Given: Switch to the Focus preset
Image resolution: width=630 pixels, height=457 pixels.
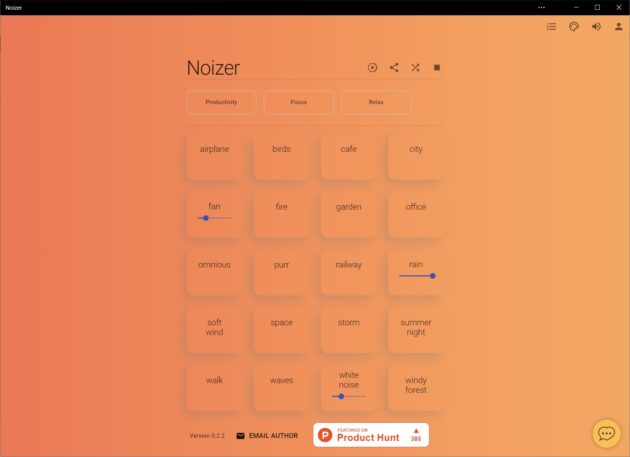Looking at the screenshot, I should point(298,102).
